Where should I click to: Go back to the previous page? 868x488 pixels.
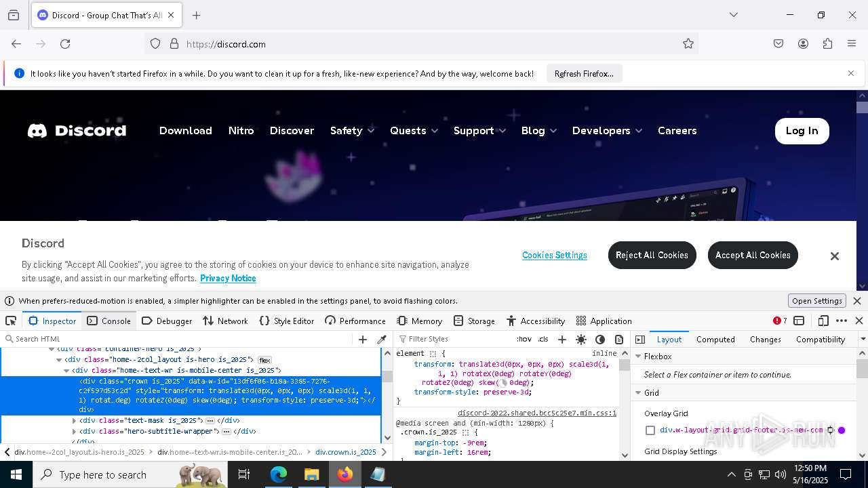click(x=16, y=44)
